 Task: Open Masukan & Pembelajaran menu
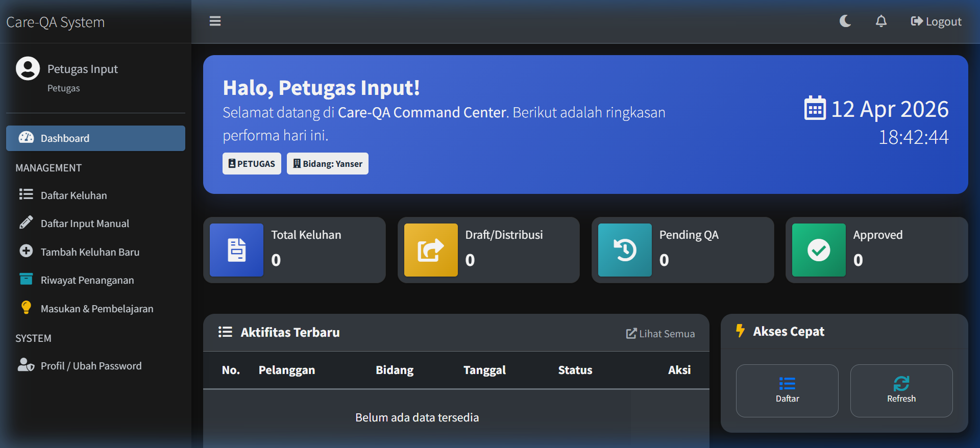[x=95, y=309]
